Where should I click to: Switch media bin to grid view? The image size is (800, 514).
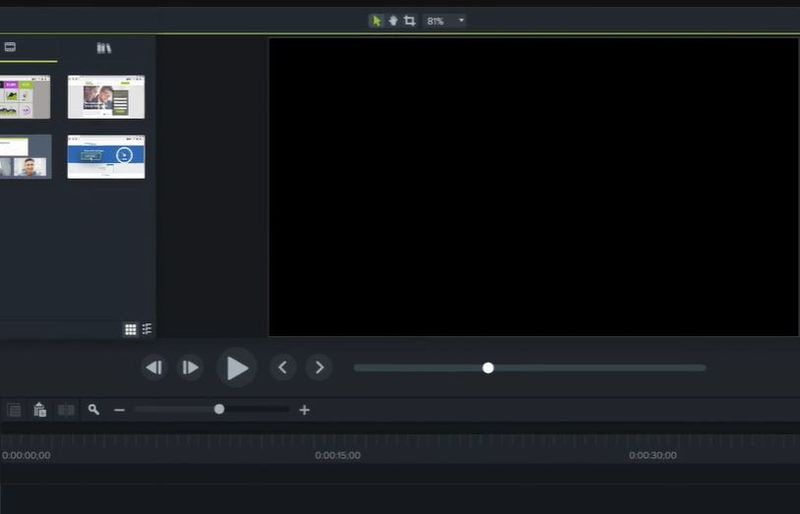(131, 329)
